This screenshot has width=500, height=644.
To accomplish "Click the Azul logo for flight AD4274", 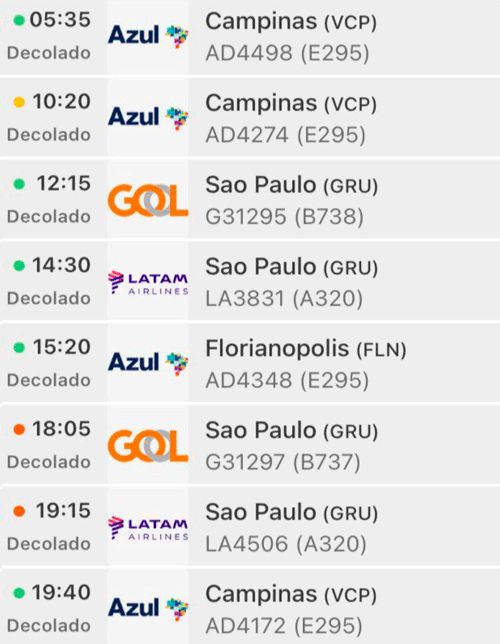I will click(x=148, y=117).
